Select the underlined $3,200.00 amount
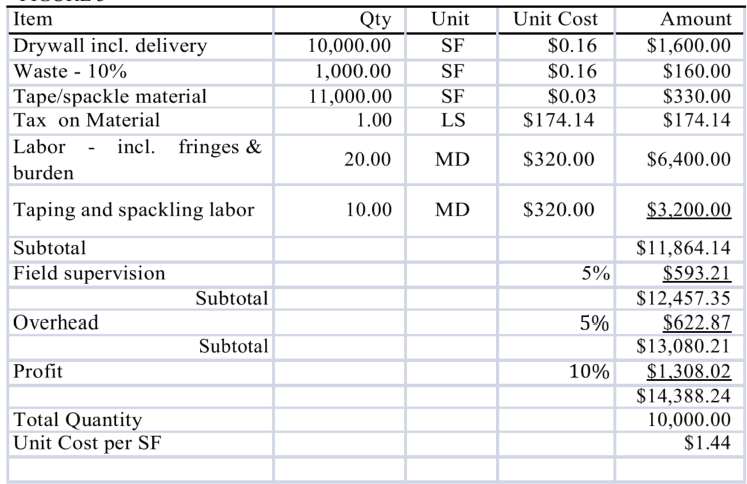The width and height of the screenshot is (747, 484). [688, 210]
